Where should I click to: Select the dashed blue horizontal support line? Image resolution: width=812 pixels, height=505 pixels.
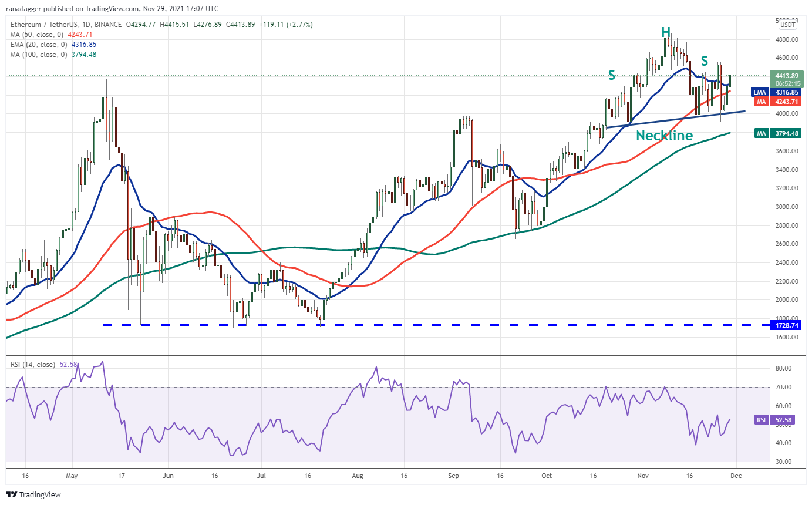[411, 325]
